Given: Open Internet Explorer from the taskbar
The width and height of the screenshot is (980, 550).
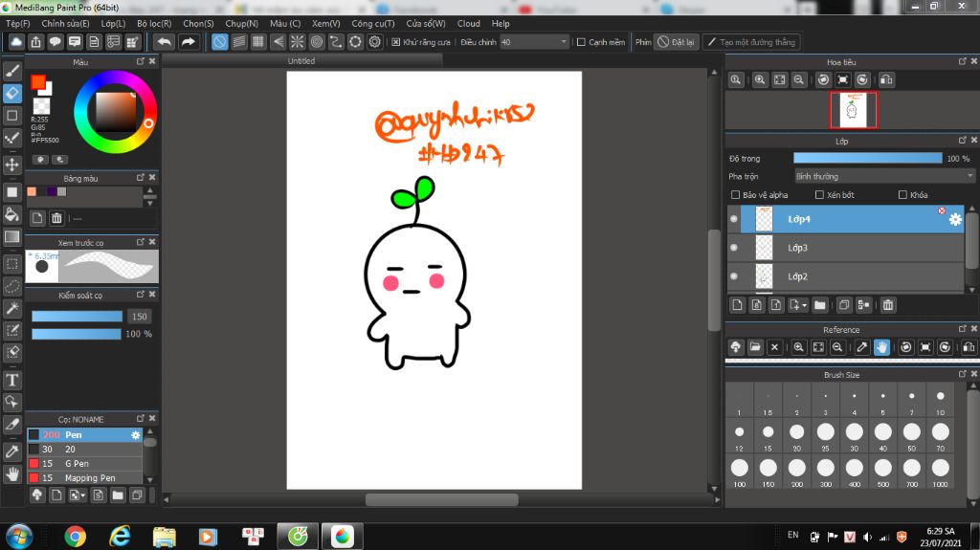Looking at the screenshot, I should coord(120,537).
